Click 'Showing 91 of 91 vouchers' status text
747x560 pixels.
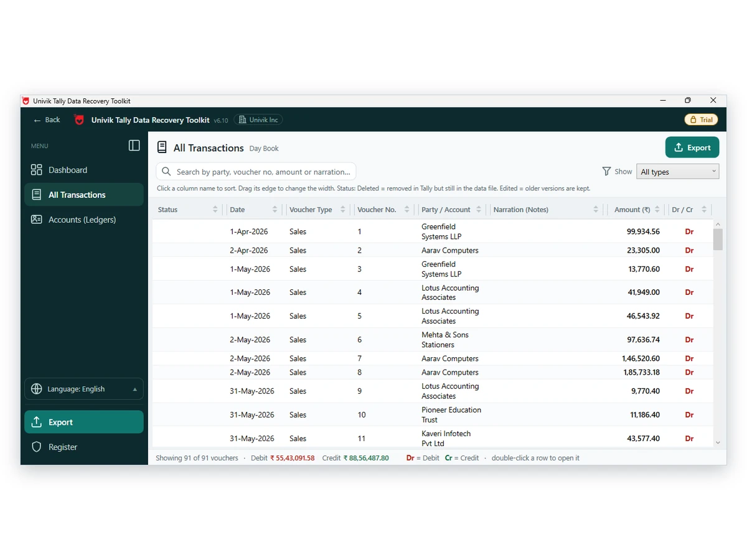pos(197,458)
